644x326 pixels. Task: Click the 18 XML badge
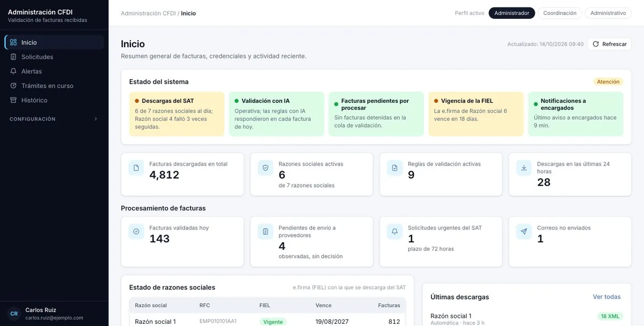[x=610, y=316]
